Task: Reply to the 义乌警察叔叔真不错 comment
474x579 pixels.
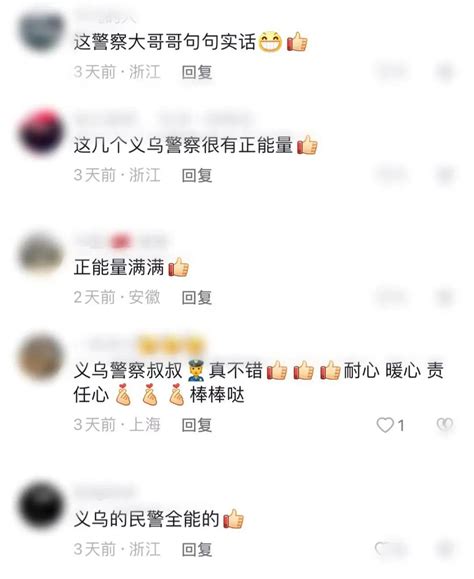Action: [x=197, y=425]
